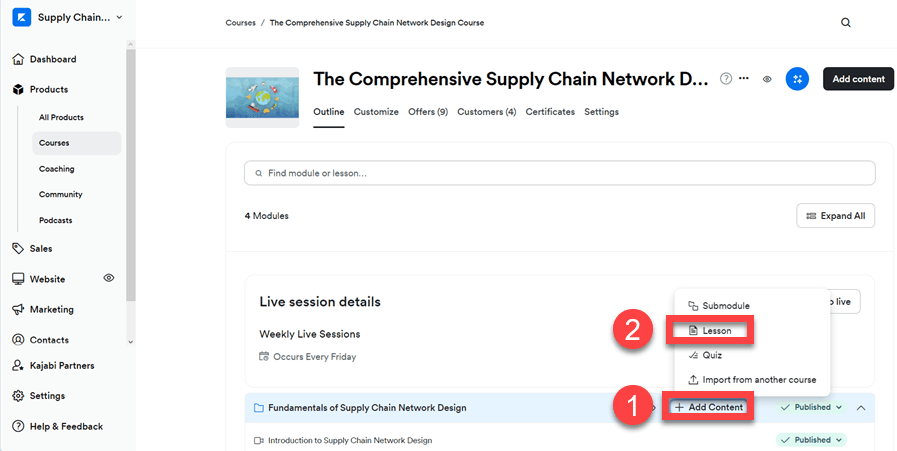The image size is (897, 451).
Task: Collapse the Fundamentals module chevron
Action: coord(861,408)
